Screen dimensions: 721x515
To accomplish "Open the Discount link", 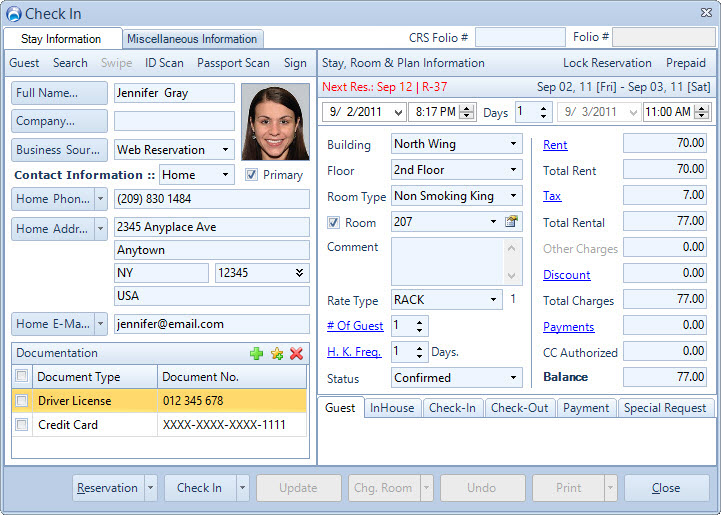I will (x=566, y=275).
